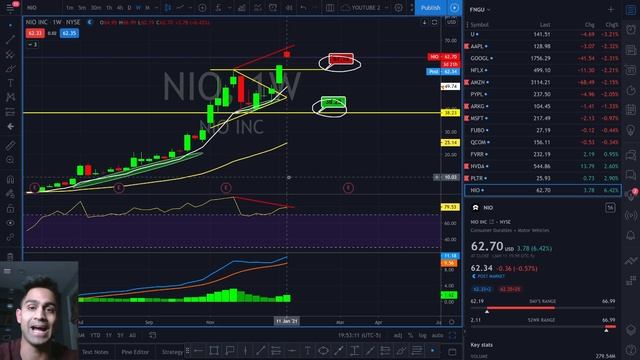Switch to the Text Notes tab

(95, 351)
